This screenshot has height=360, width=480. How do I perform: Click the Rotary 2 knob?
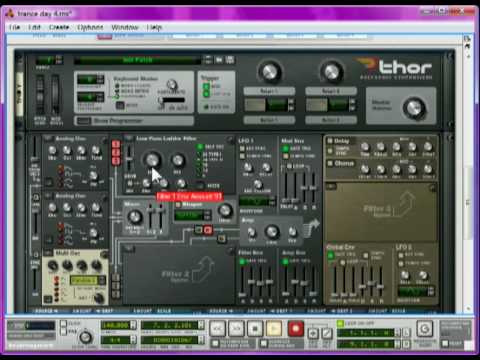tap(331, 72)
